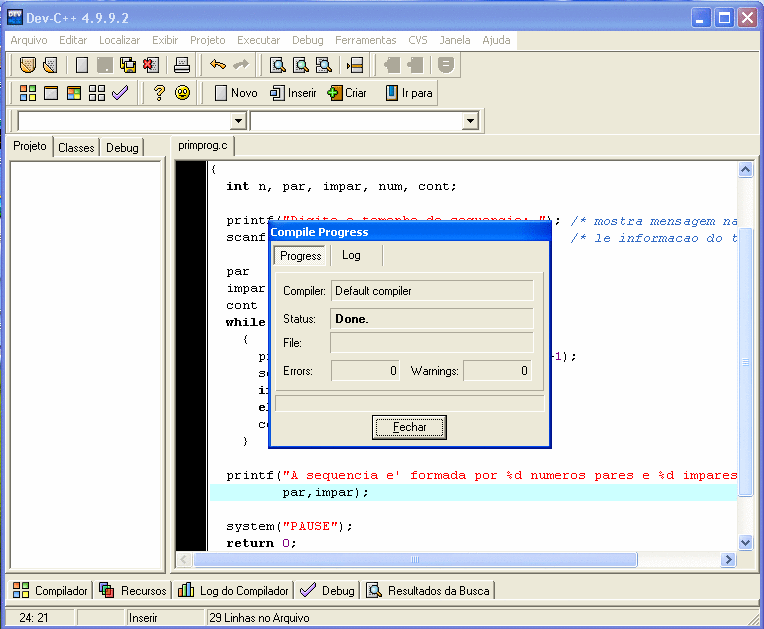
Task: Click the close file red X icon
Action: tap(151, 65)
